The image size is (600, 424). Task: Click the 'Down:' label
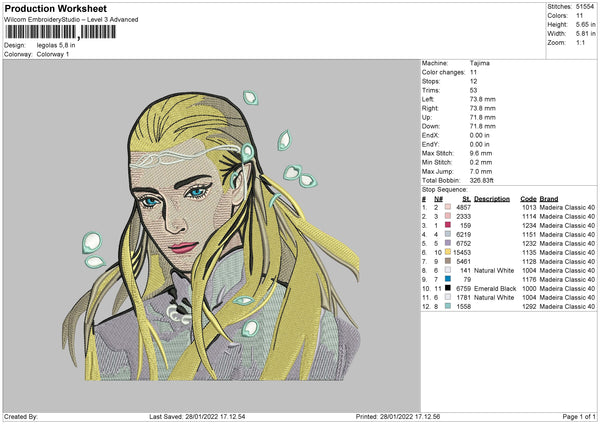click(x=430, y=126)
